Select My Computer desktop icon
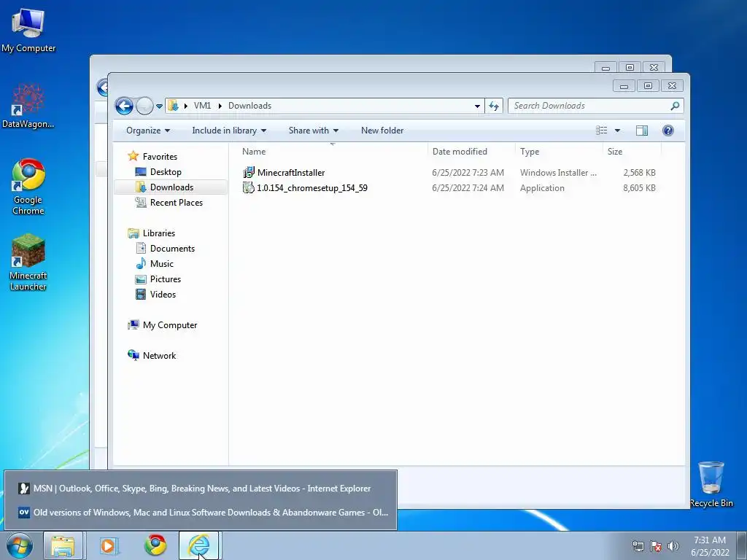Screen dimensions: 747x560 [28, 29]
